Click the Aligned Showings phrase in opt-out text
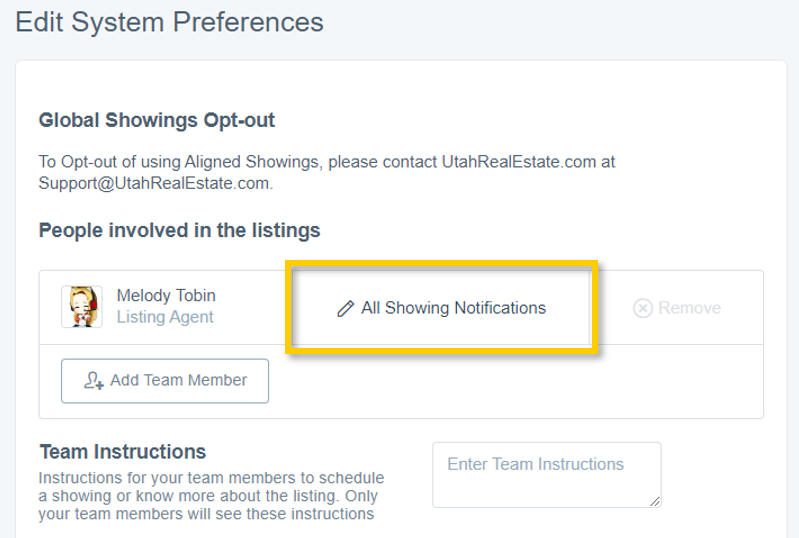The height and width of the screenshot is (538, 799). click(258, 161)
